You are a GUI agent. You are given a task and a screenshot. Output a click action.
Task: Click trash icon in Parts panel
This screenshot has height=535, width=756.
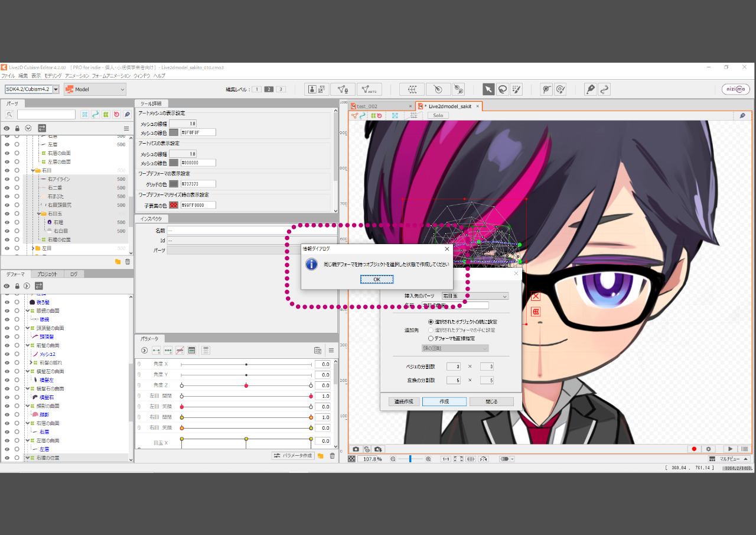(128, 261)
